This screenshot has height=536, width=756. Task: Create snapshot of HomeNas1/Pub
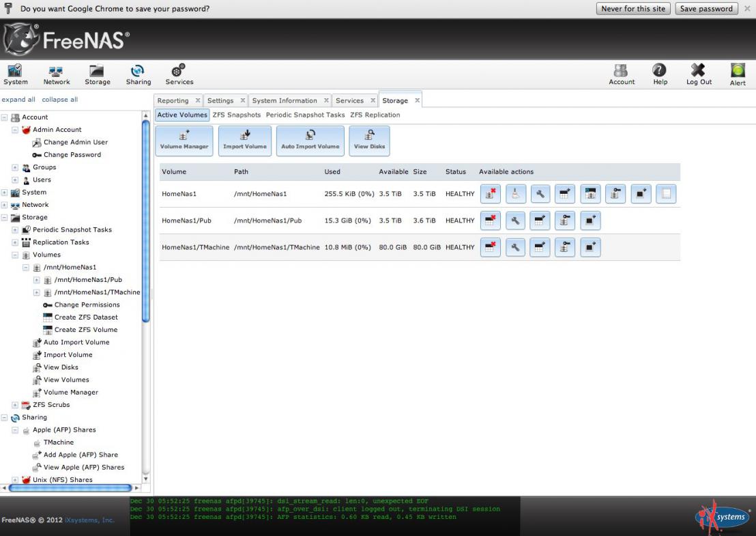(x=590, y=221)
